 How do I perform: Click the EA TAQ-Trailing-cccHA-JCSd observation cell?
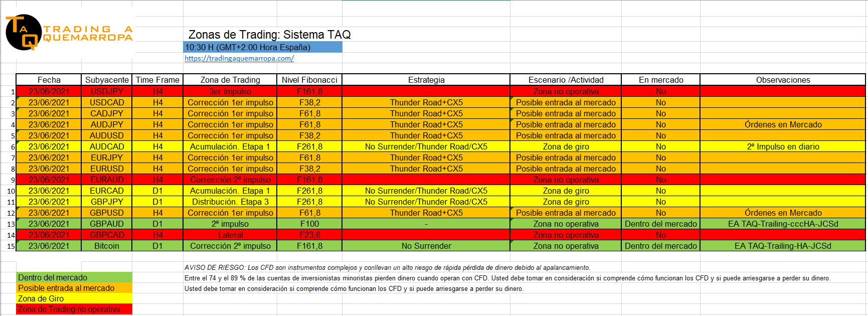(x=782, y=224)
